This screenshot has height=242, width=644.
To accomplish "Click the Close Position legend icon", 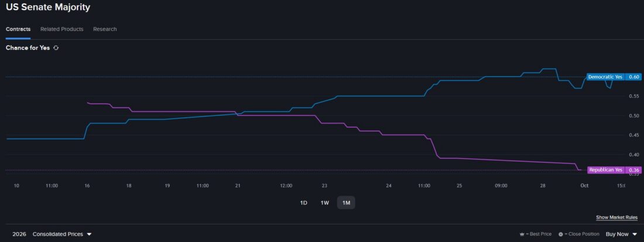I will tap(561, 234).
